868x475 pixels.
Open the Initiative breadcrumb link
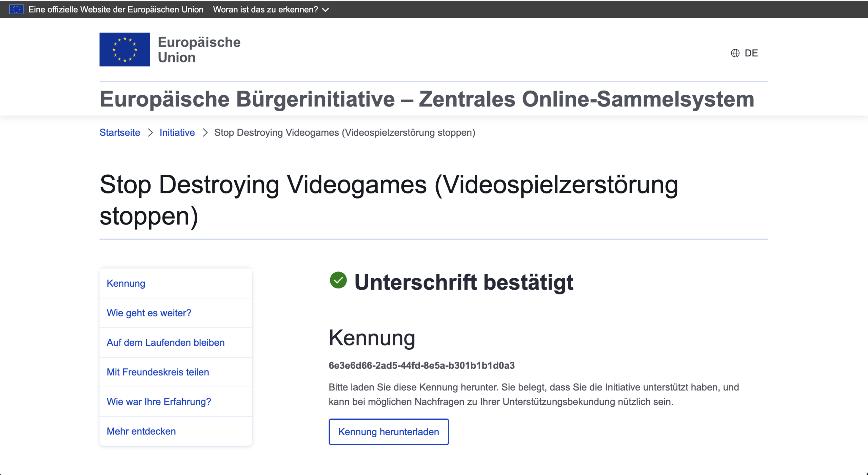pos(177,133)
